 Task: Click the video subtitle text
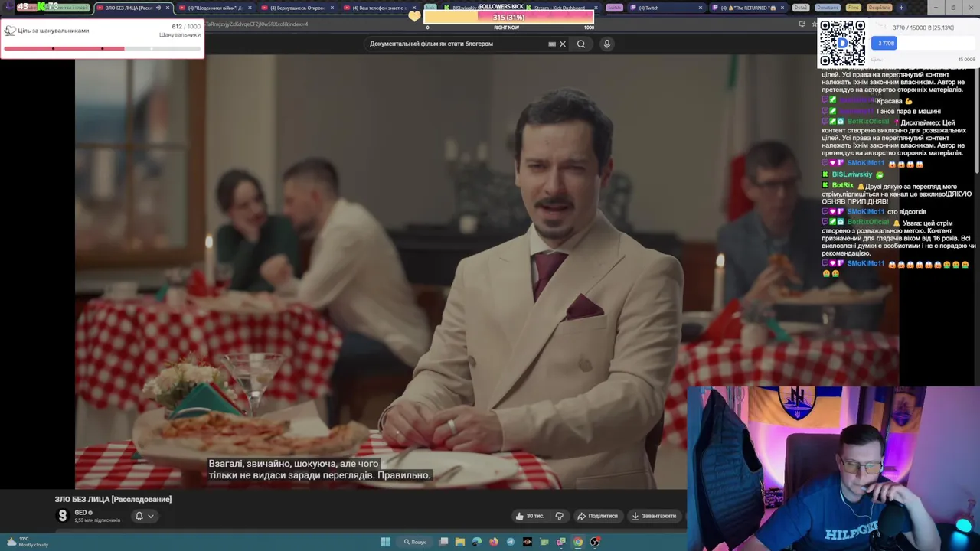pyautogui.click(x=320, y=469)
